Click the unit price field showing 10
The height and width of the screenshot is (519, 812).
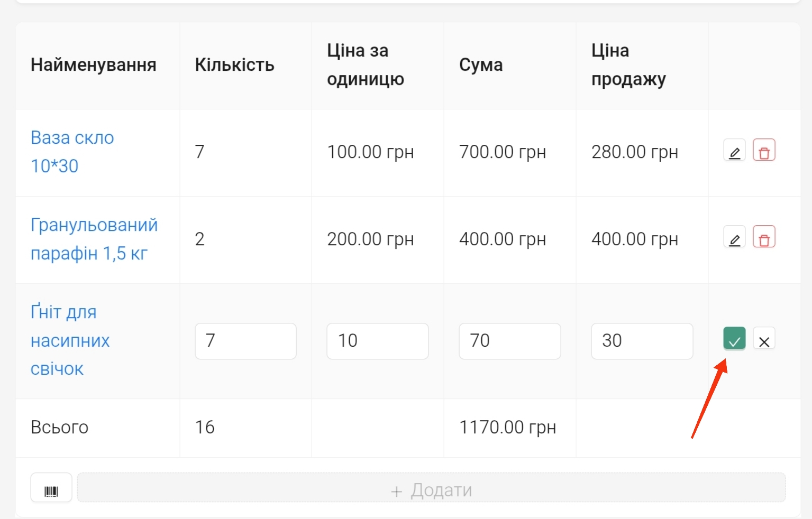click(378, 341)
